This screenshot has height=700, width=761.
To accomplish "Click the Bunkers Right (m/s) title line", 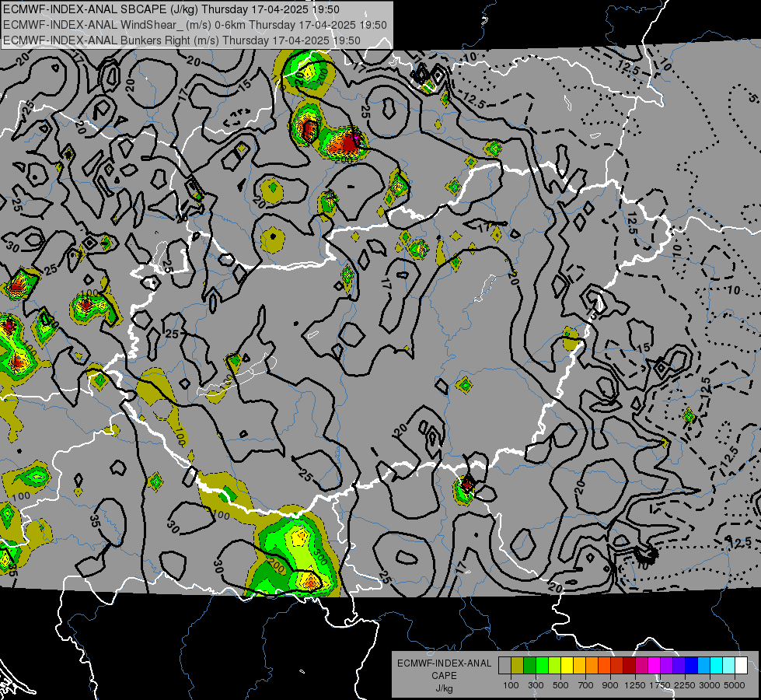I will [x=182, y=40].
